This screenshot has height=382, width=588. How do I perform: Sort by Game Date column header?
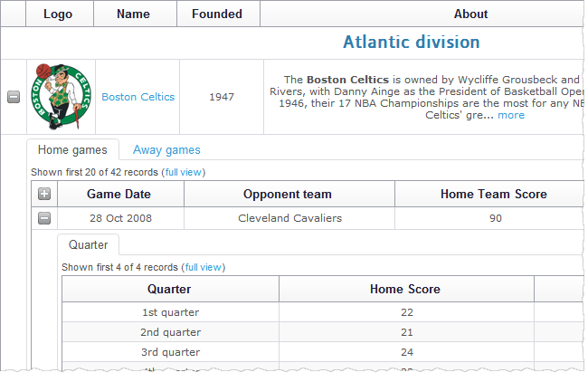(119, 194)
